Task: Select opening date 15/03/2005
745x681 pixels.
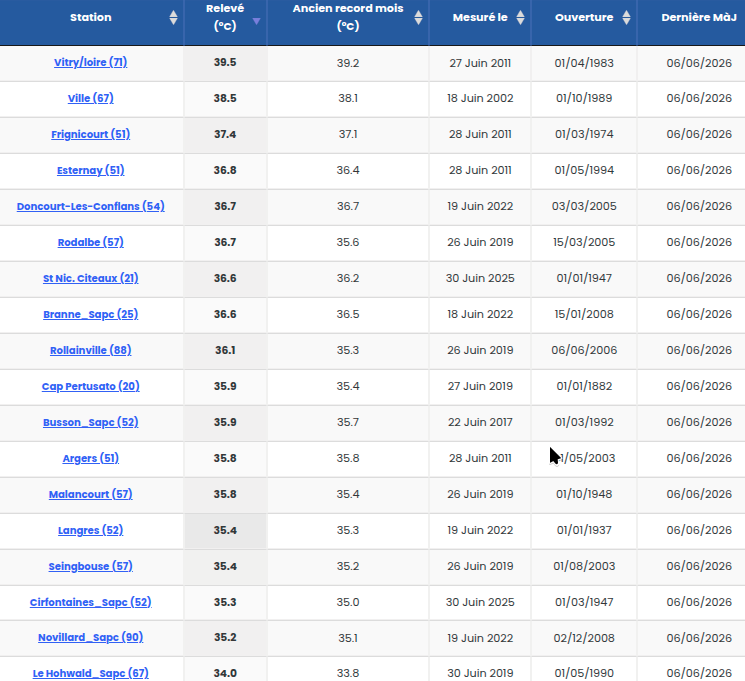Action: pos(584,242)
